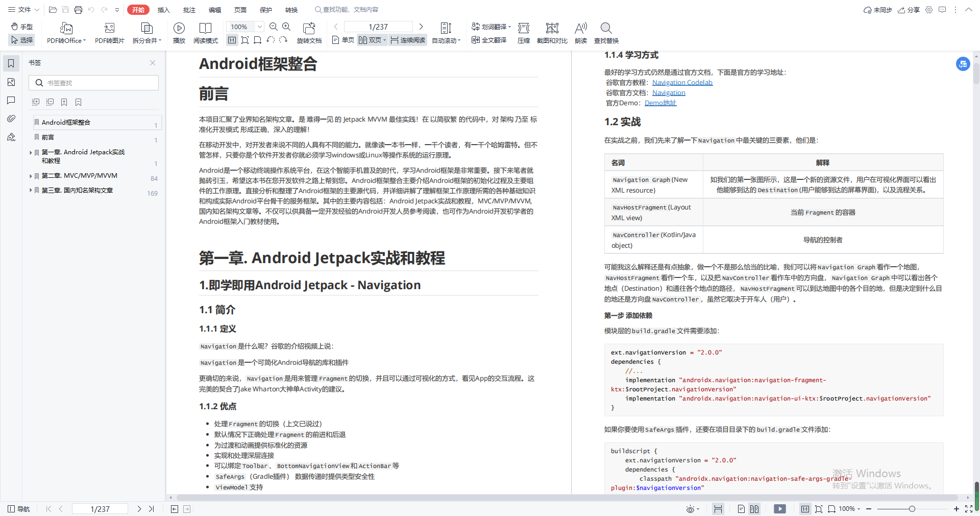Open the 拆分合并 split merge tool
Image resolution: width=980 pixels, height=516 pixels.
pyautogui.click(x=147, y=33)
